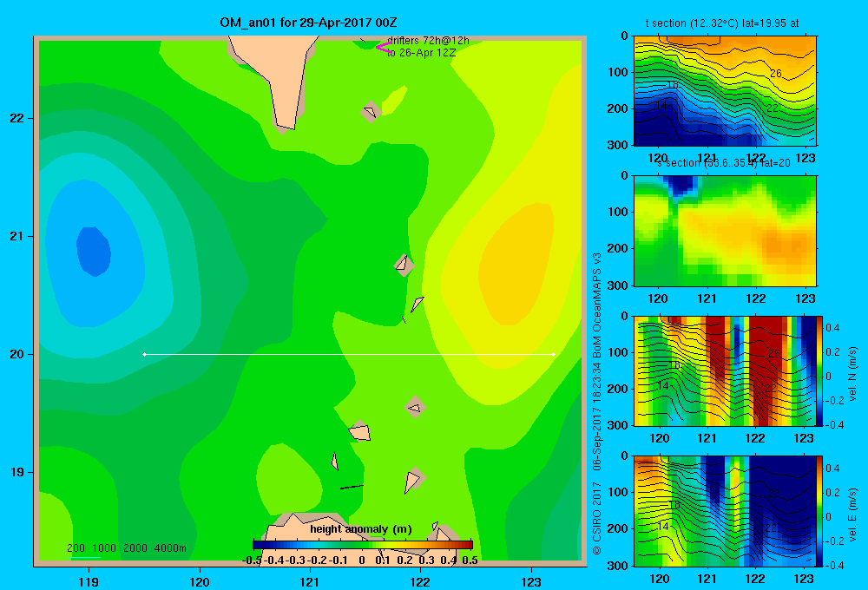Select the 'drifters 72h@12h' label

click(x=429, y=41)
